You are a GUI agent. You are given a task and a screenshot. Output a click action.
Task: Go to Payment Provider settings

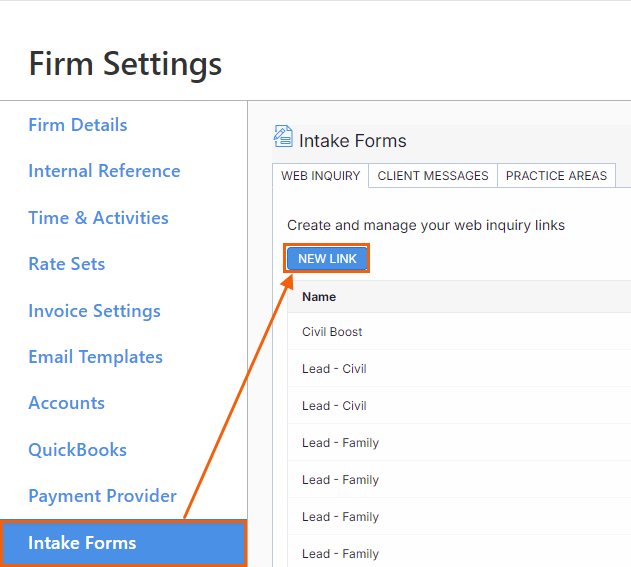pyautogui.click(x=102, y=496)
